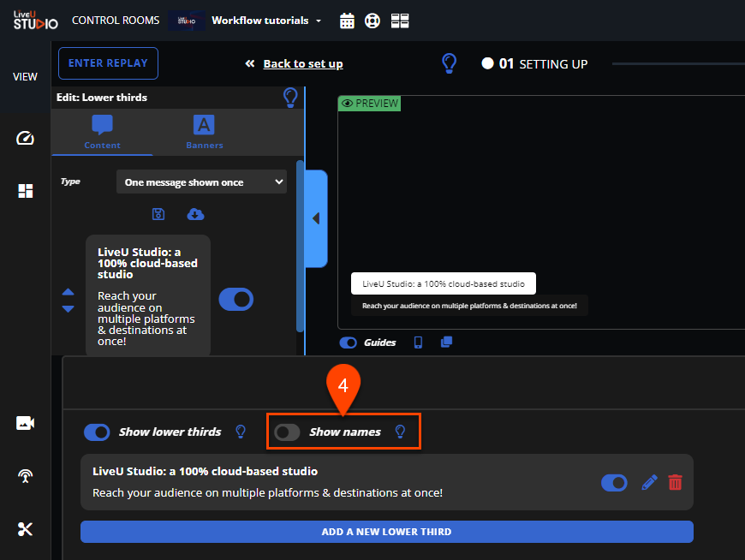Switch to the Banners tab
745x560 pixels.
tap(205, 133)
